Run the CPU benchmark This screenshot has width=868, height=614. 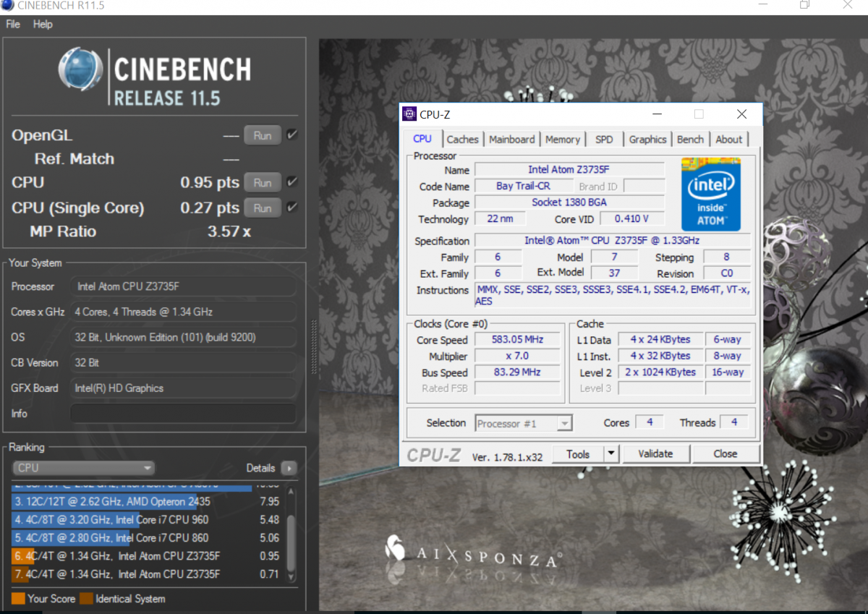pos(262,182)
